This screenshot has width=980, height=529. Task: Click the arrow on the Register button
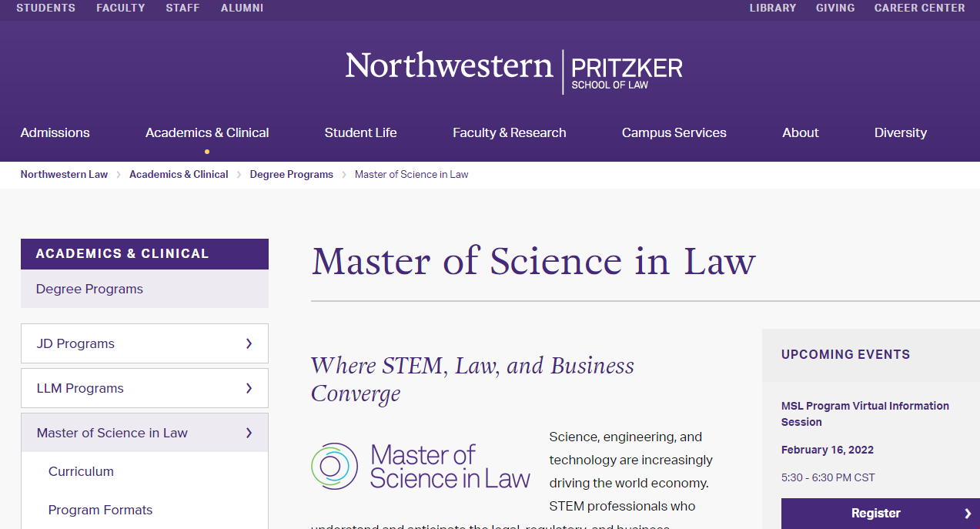click(968, 514)
